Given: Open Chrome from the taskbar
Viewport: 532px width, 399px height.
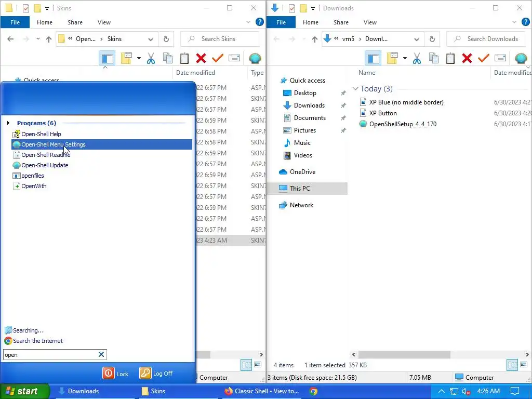Looking at the screenshot, I should 313,392.
